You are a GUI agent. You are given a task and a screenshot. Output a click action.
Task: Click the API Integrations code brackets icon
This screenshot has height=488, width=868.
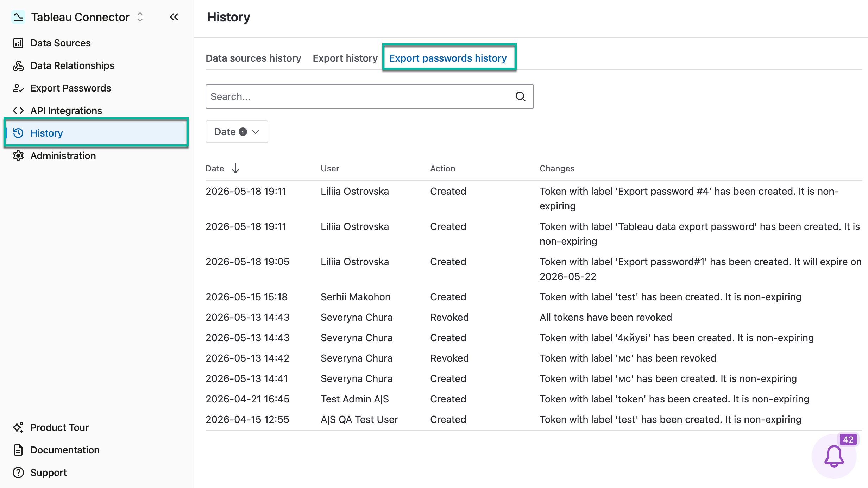[18, 111]
